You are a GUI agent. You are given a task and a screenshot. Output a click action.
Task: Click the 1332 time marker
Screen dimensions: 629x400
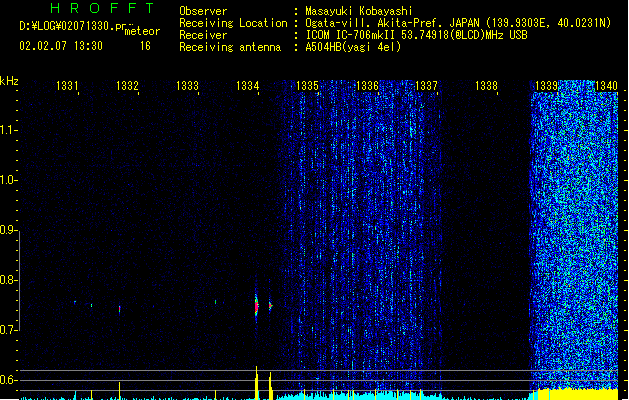[x=127, y=86]
